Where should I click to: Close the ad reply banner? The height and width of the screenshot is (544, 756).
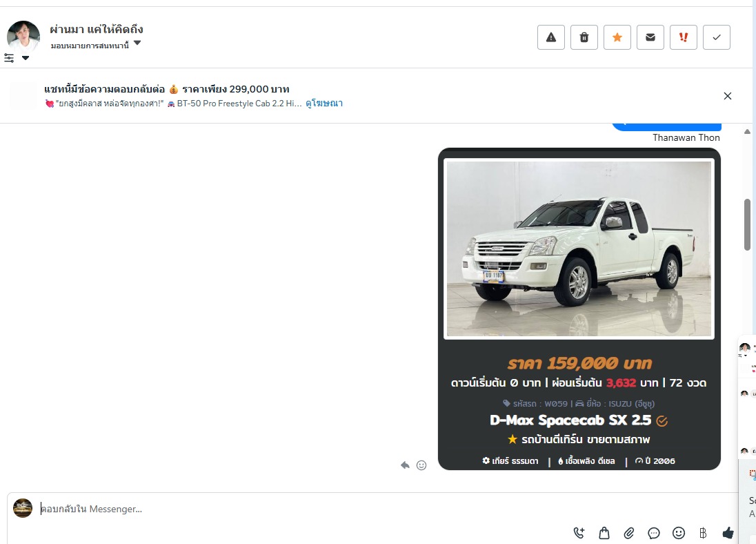pyautogui.click(x=728, y=96)
